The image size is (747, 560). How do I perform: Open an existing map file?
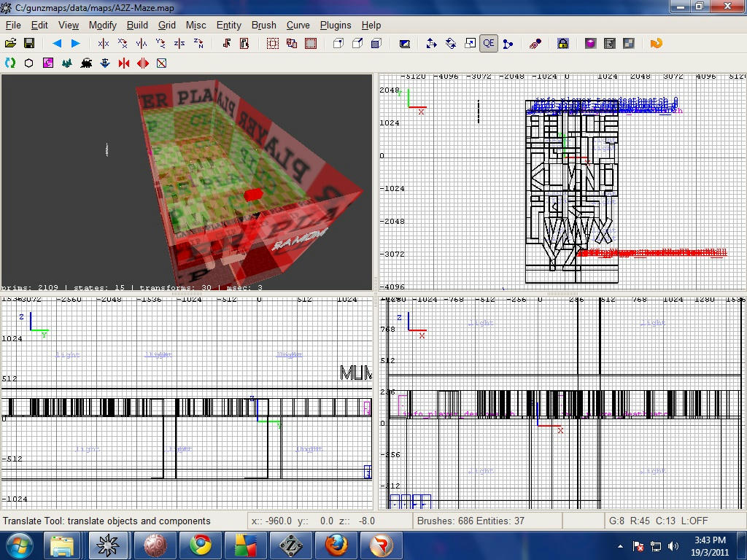[x=10, y=43]
